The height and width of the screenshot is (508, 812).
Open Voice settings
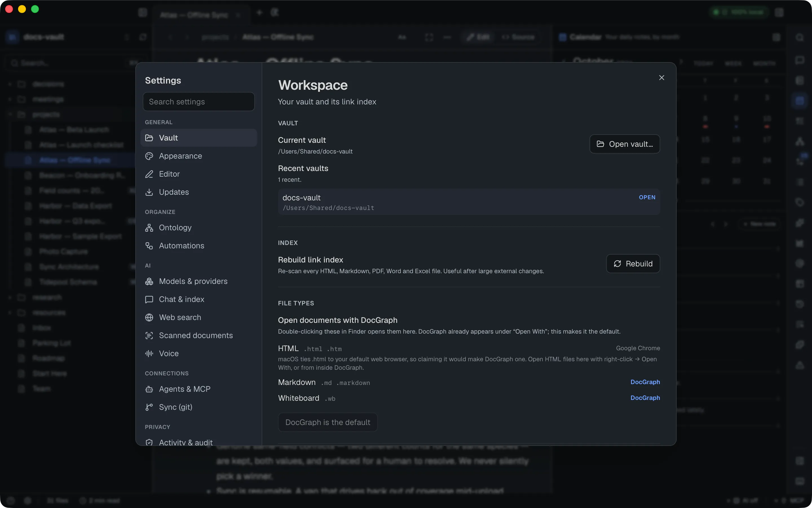199,353
